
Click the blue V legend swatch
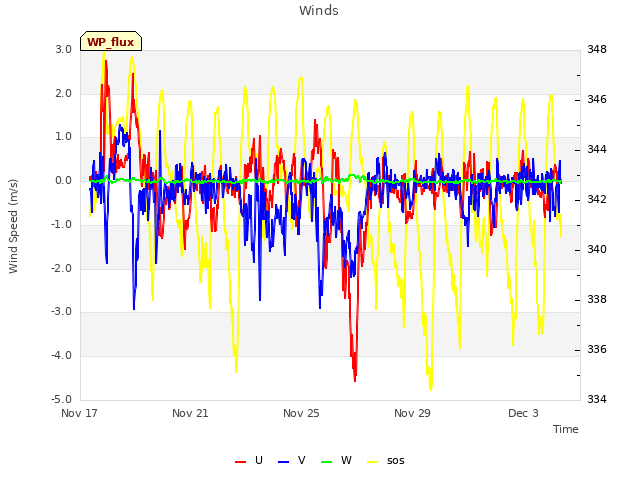click(x=283, y=462)
